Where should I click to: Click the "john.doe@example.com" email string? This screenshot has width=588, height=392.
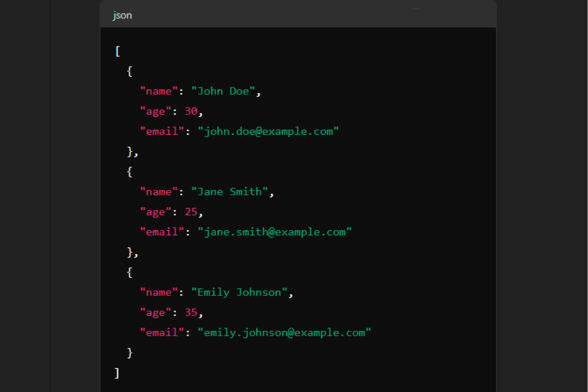point(268,131)
